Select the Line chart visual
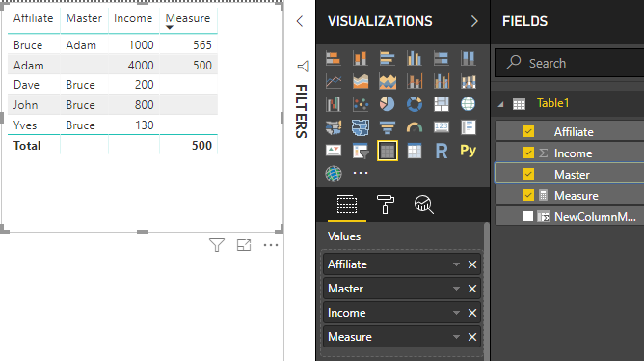This screenshot has height=361, width=644. (334, 81)
